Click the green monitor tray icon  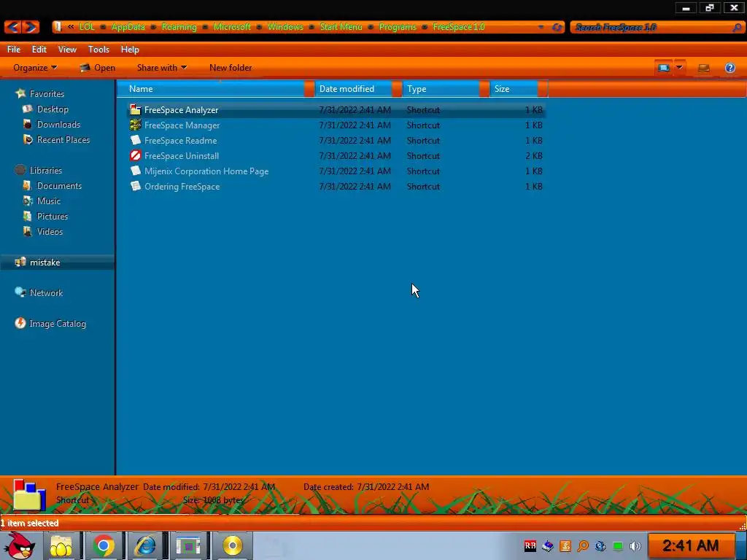click(617, 545)
